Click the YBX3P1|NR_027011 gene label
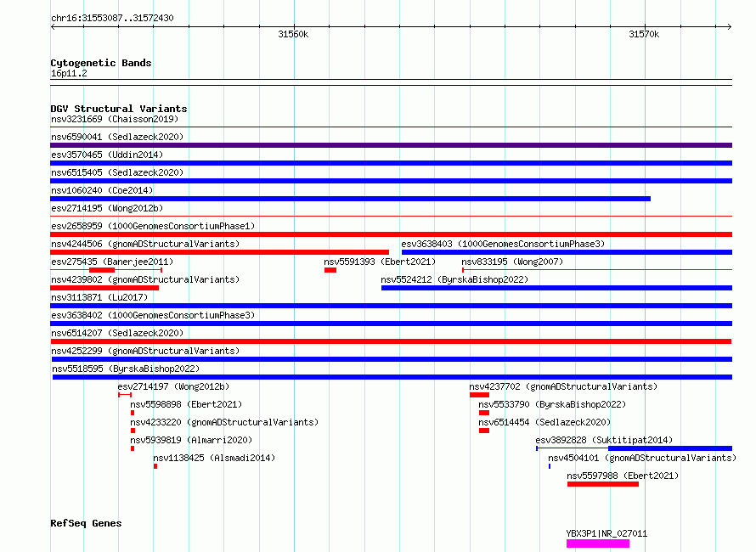This screenshot has height=552, width=756. 606,533
